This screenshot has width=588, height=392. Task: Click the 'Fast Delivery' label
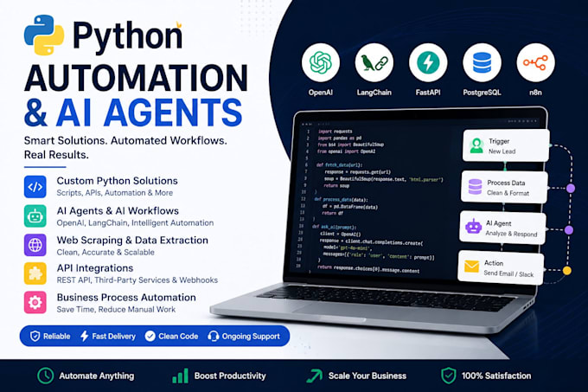pyautogui.click(x=113, y=336)
